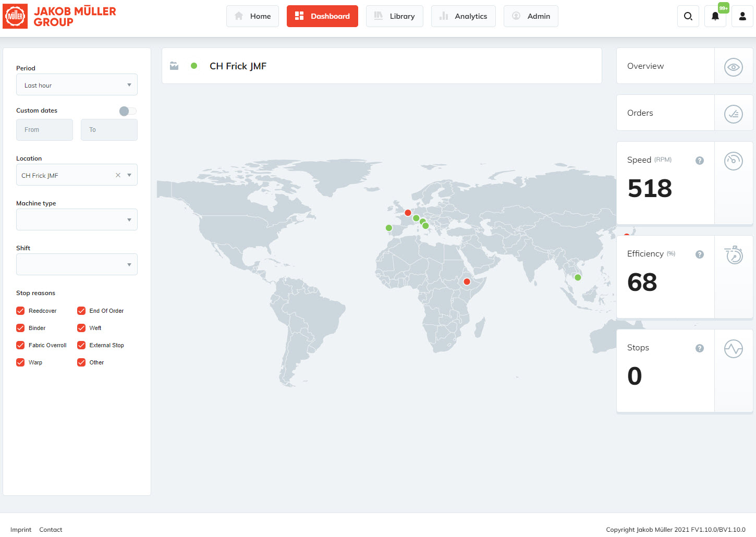Click the Efficiency stopwatch icon
This screenshot has height=537, width=756.
pos(734,254)
